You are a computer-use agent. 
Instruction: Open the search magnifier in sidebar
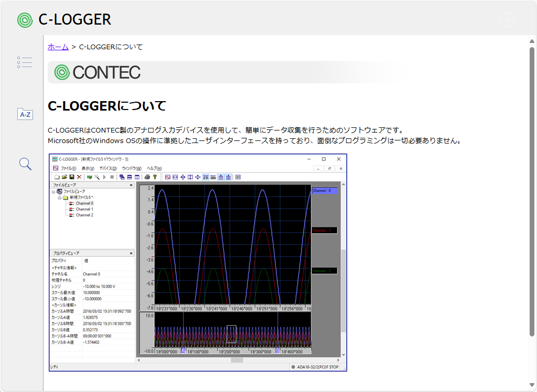(25, 164)
